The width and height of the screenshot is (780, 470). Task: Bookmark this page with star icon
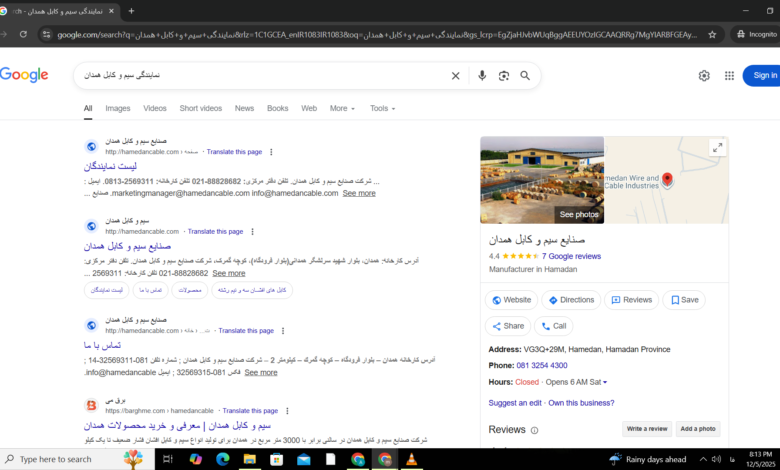point(712,34)
